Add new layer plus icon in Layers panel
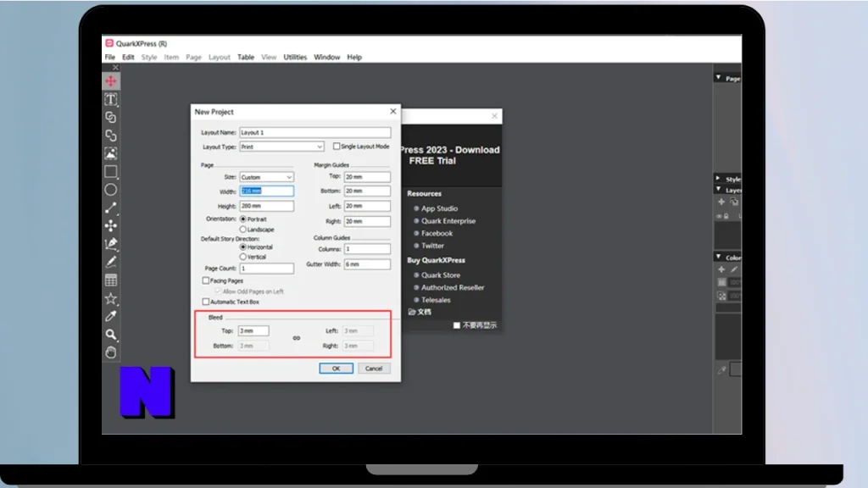 (x=721, y=202)
